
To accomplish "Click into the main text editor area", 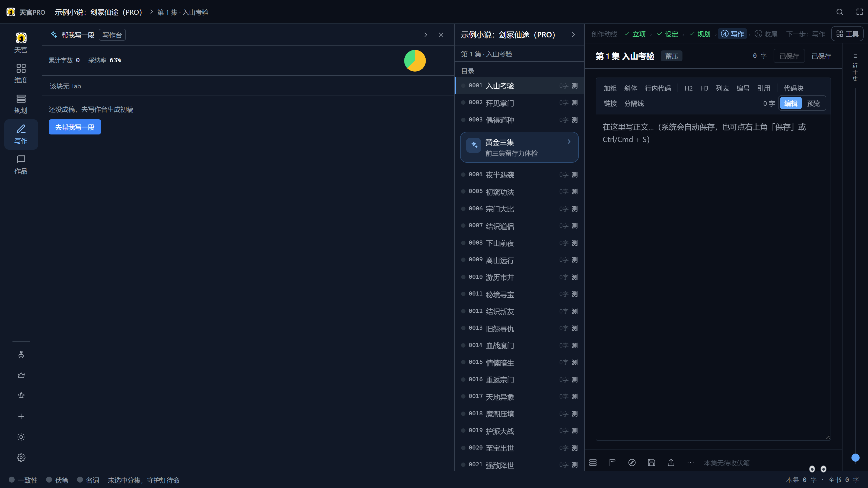I will pos(713,278).
